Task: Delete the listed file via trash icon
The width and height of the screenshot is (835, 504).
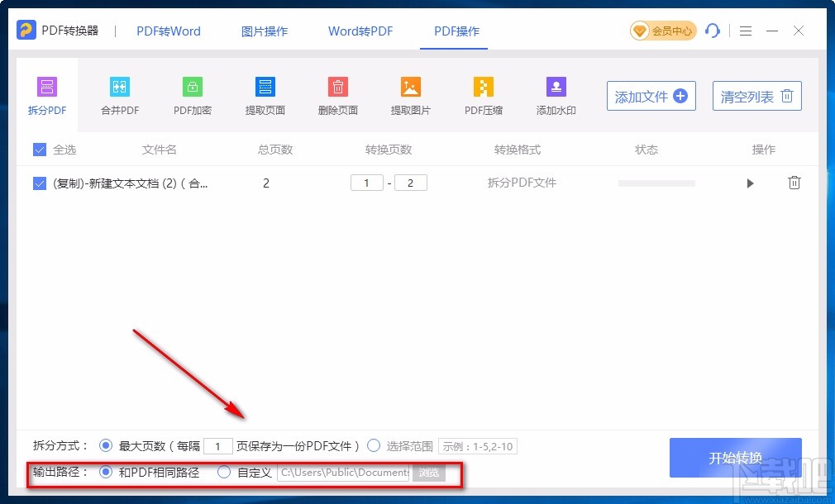Action: click(794, 183)
